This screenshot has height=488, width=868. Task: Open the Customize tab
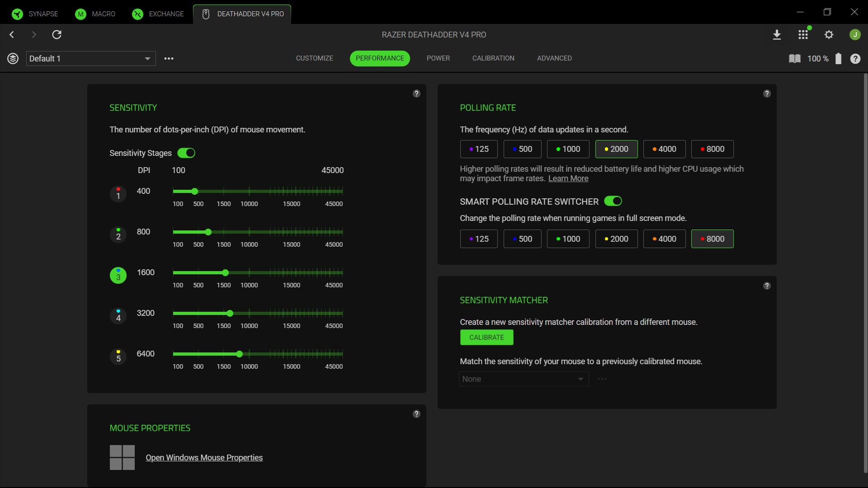point(314,58)
